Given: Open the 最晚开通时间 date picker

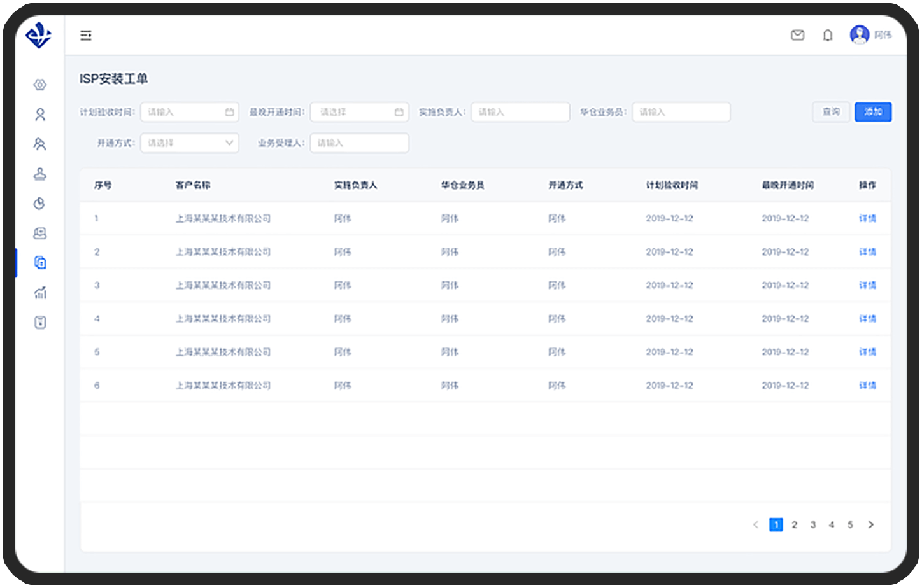Looking at the screenshot, I should tap(359, 112).
